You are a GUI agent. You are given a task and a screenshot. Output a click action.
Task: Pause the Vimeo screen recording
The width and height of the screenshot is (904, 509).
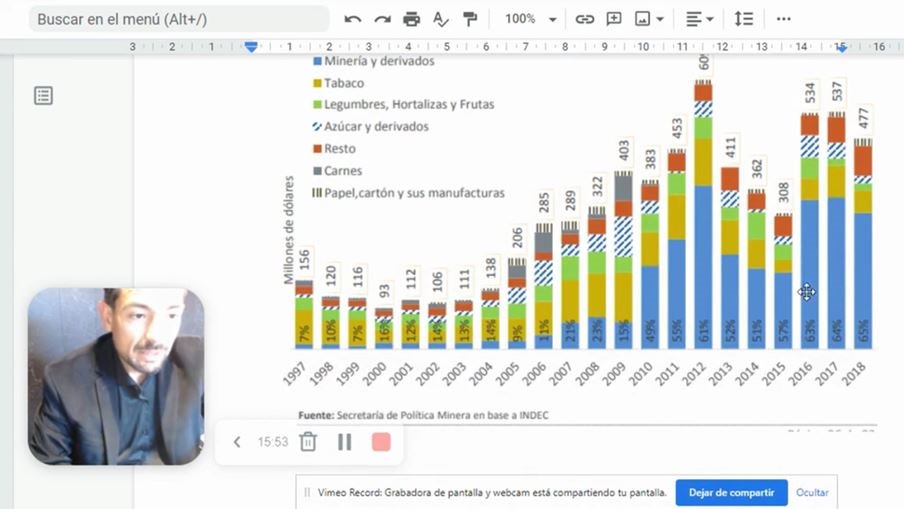point(344,442)
